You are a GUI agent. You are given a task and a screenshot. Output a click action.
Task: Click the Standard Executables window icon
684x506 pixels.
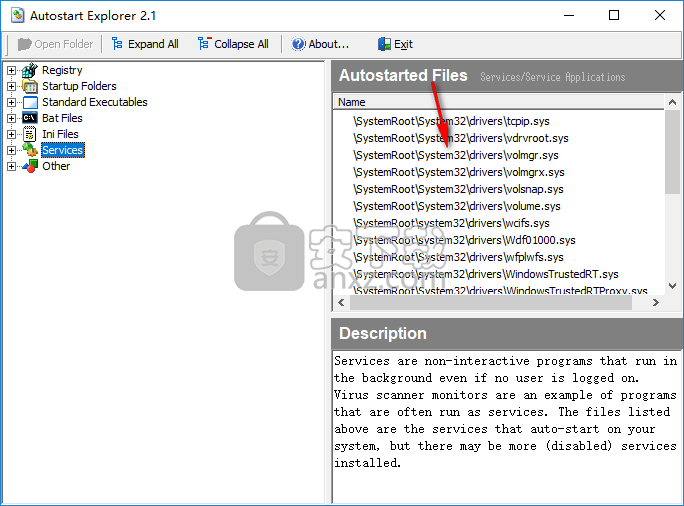click(x=30, y=102)
